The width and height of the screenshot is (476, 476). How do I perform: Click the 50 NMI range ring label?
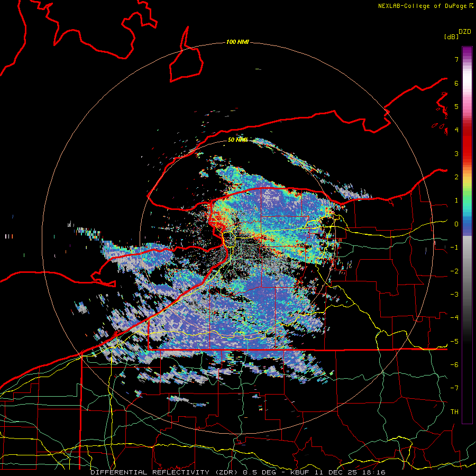coord(237,140)
